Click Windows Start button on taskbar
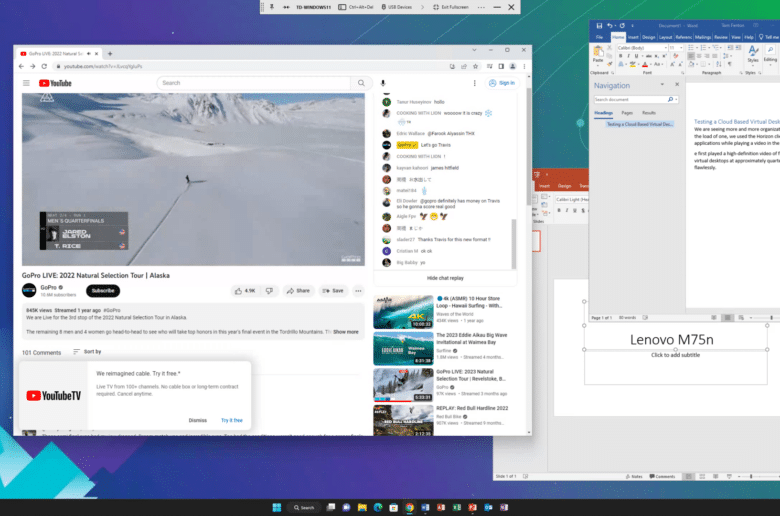 click(x=277, y=507)
